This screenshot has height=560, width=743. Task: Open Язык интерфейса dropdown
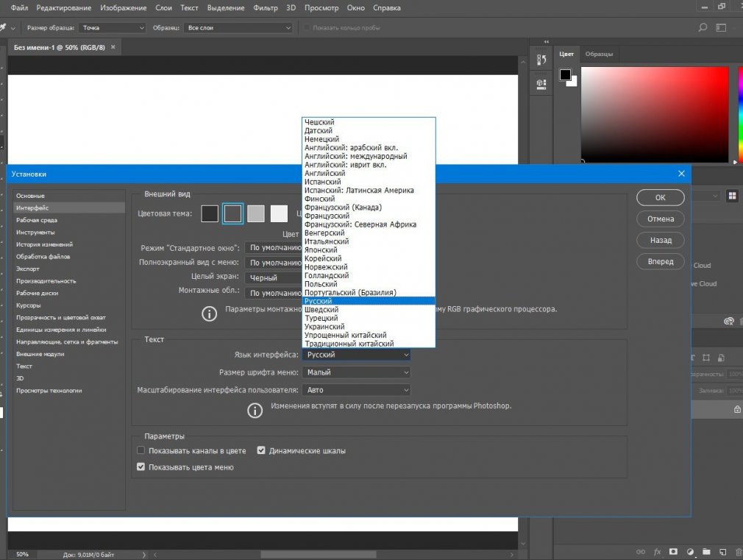(356, 355)
